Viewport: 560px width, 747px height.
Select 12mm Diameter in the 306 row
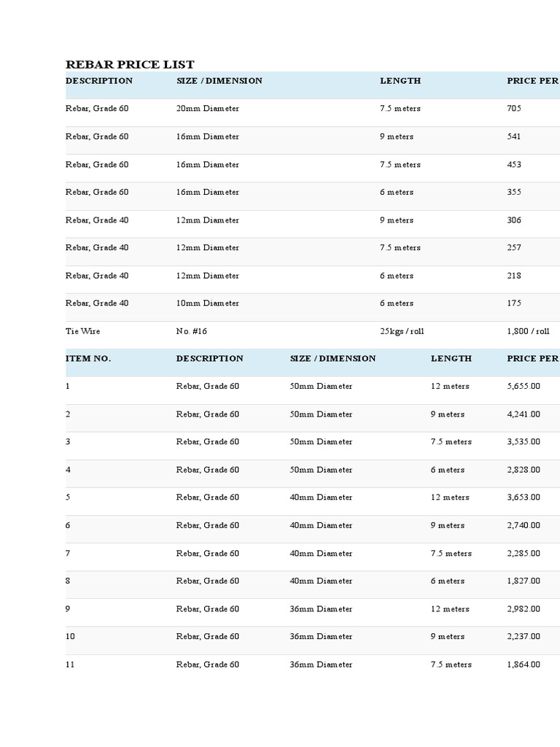click(208, 220)
